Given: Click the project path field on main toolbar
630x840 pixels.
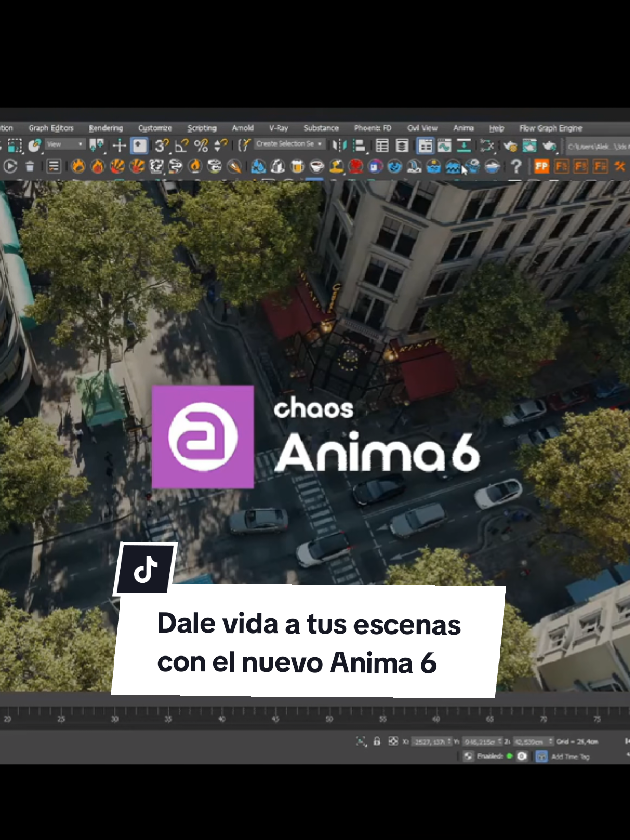Looking at the screenshot, I should pos(597,147).
